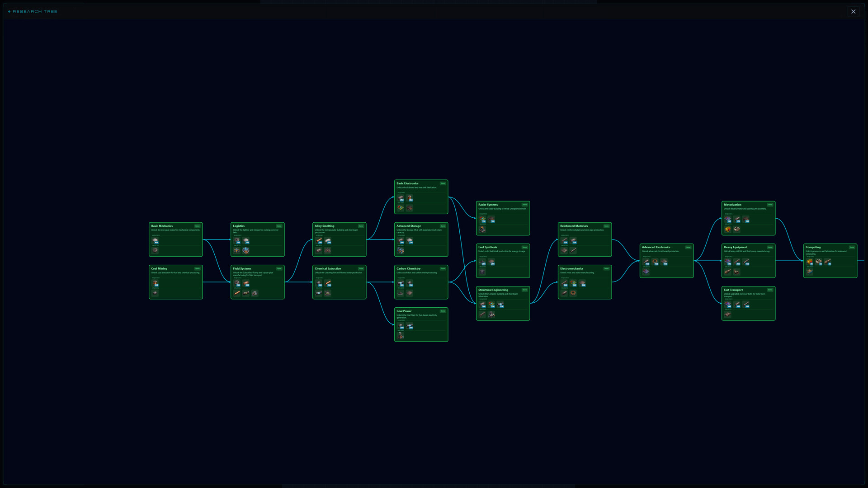
Task: Click the Splitter unlock icon in Logistics
Action: [237, 251]
